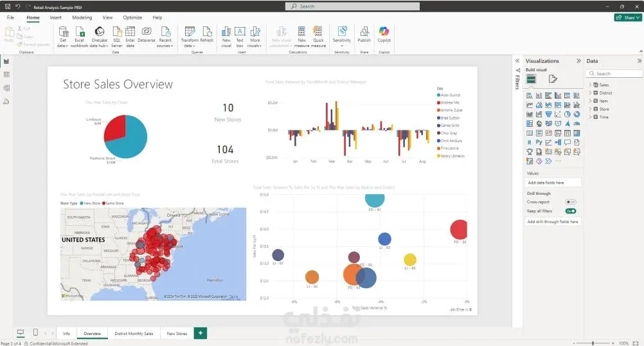Click the Fit to page icon
This screenshot has width=644, height=346.
click(636, 343)
